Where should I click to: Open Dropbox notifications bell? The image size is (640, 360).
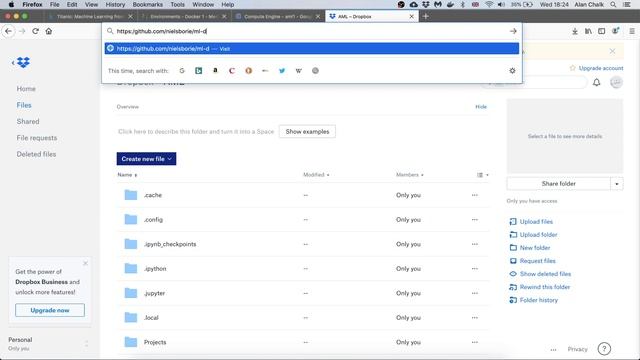[x=596, y=82]
